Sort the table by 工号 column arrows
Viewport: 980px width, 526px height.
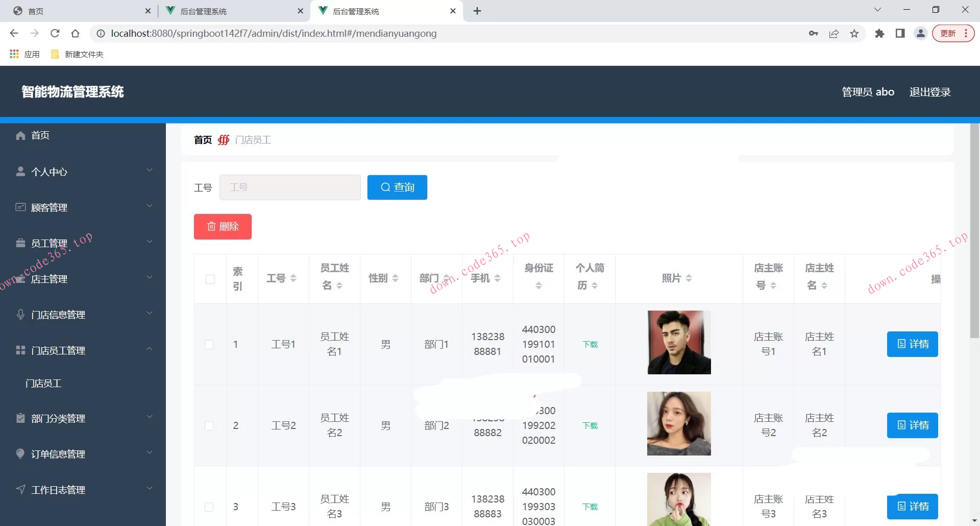[293, 278]
